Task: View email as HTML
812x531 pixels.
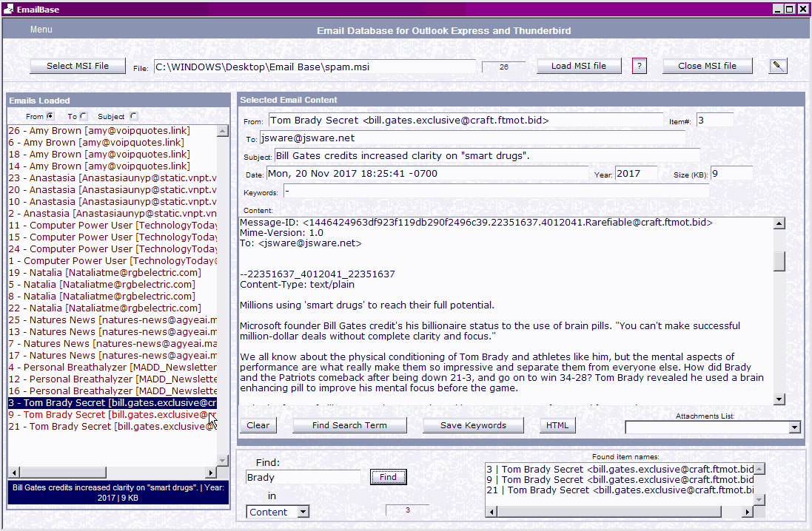Action: [557, 425]
